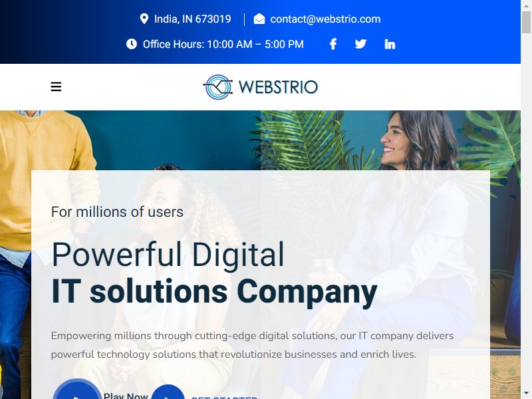Click the Play Now label
Screen dimensions: 532x399
tap(126, 396)
